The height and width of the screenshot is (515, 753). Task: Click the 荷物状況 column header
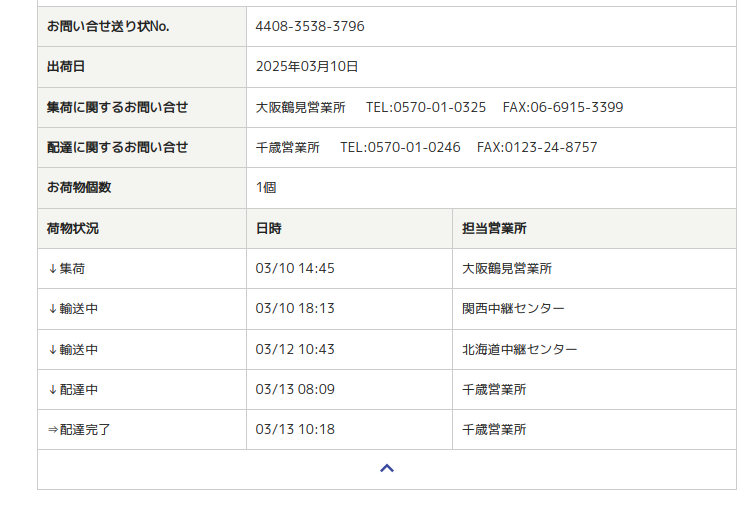coord(73,228)
